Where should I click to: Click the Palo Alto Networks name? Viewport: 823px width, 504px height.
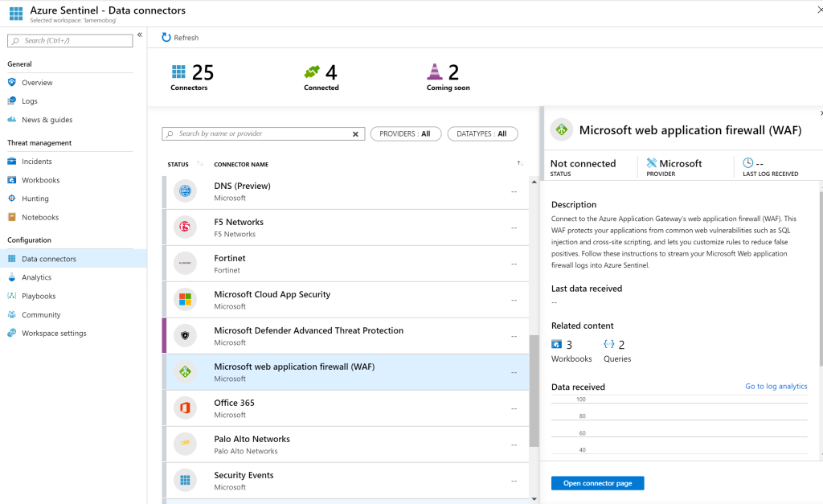[252, 439]
